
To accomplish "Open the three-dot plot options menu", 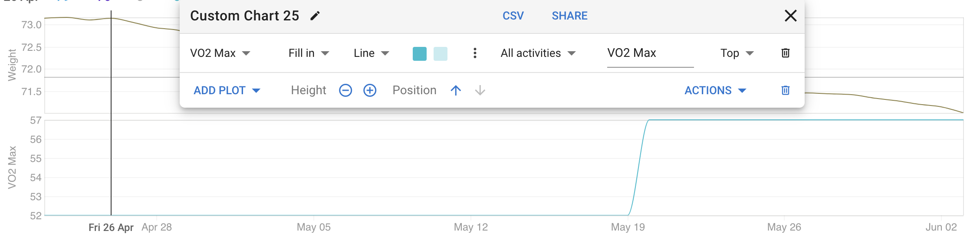I will coord(475,53).
